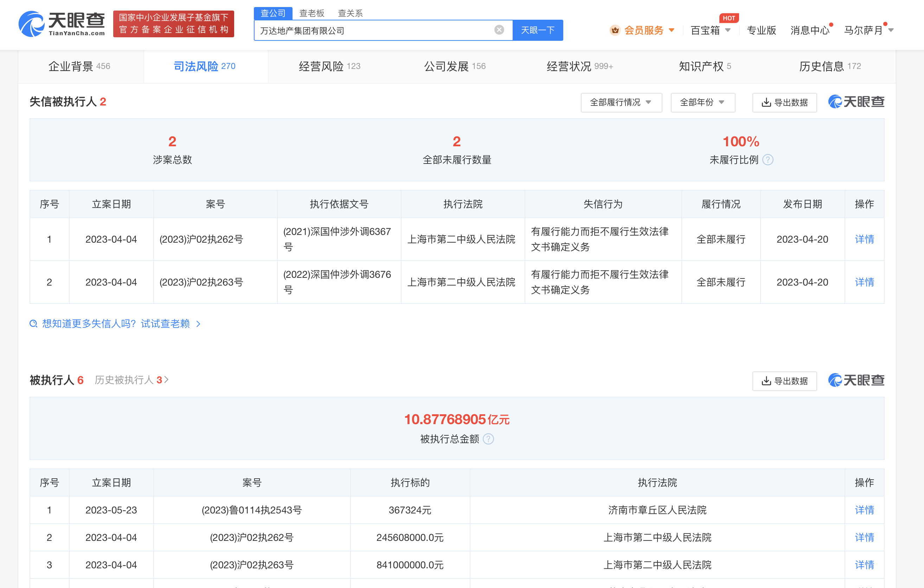Click the 执行标的 column header

tap(410, 482)
